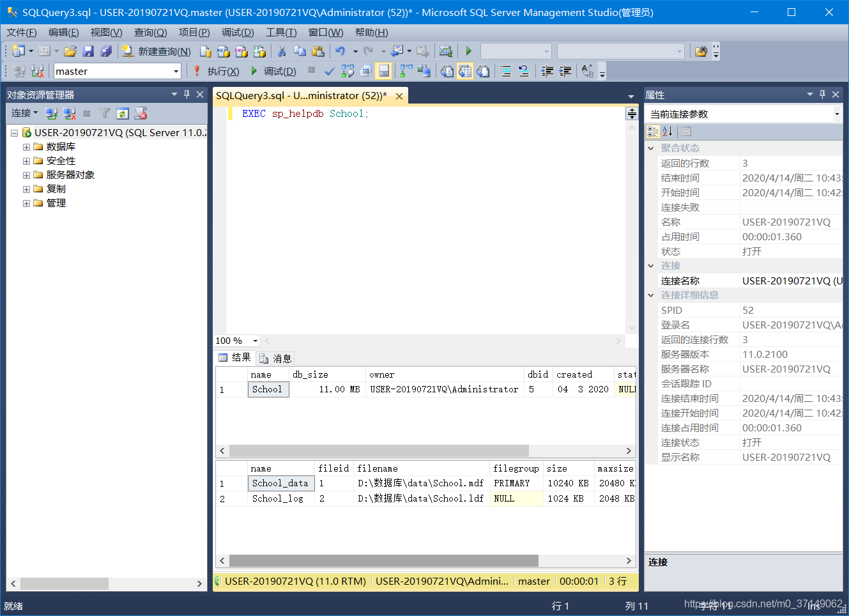Click the Increase Indent icon
Image resolution: width=849 pixels, height=616 pixels.
point(565,71)
